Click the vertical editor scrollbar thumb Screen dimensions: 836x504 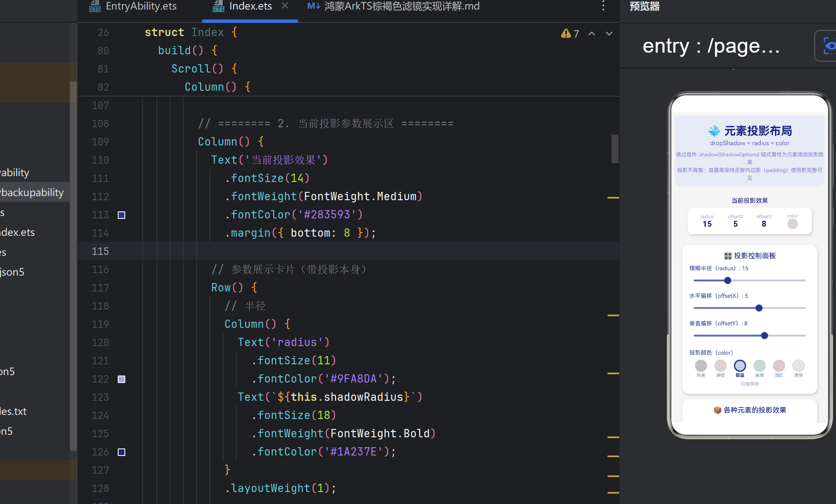(615, 148)
